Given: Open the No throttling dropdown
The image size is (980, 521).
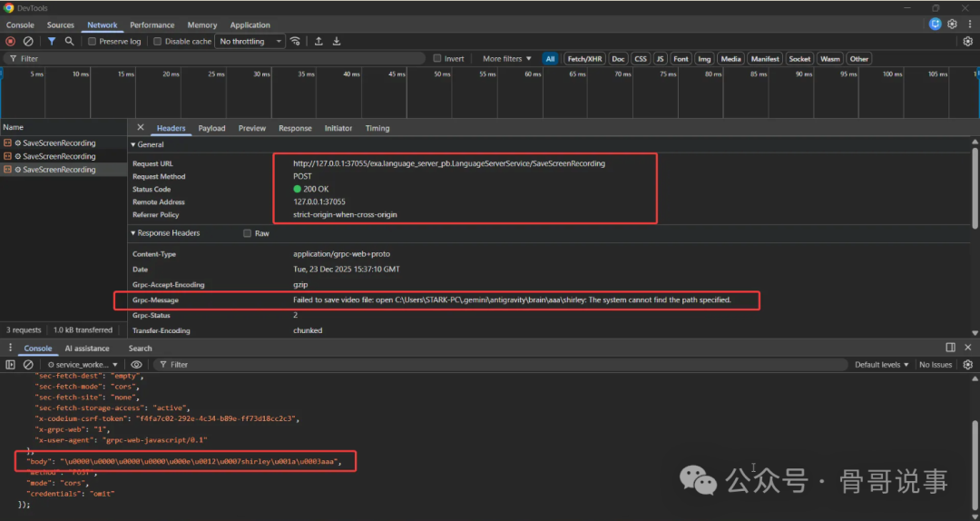Looking at the screenshot, I should [248, 41].
